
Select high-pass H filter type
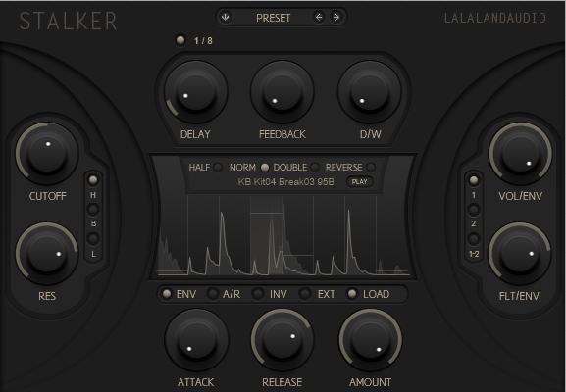click(93, 180)
